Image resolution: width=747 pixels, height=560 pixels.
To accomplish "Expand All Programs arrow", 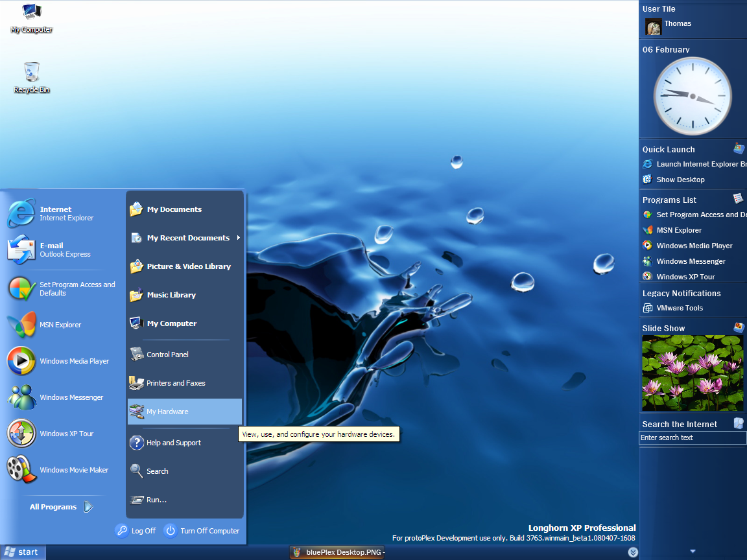I will (x=89, y=507).
